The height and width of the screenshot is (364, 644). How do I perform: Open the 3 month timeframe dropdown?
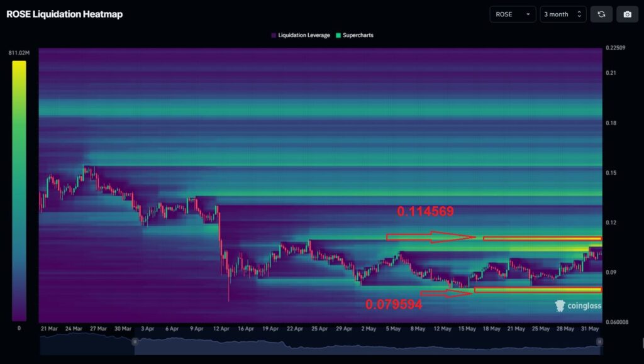[563, 14]
